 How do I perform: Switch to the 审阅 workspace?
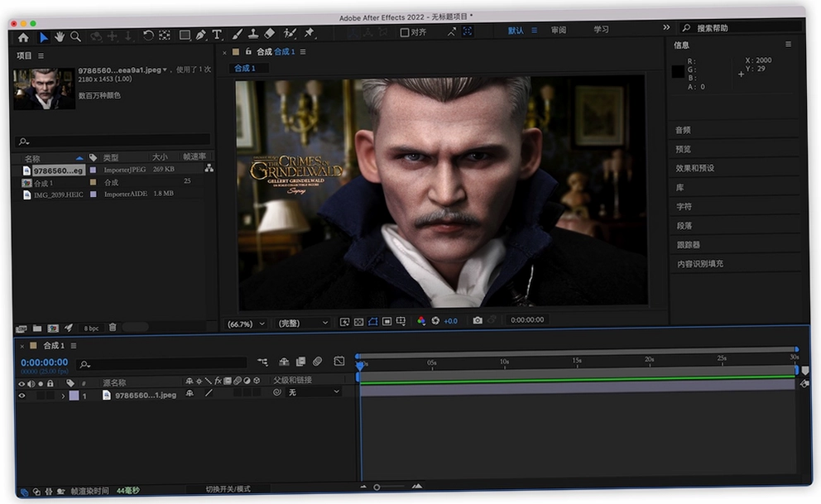coord(558,30)
